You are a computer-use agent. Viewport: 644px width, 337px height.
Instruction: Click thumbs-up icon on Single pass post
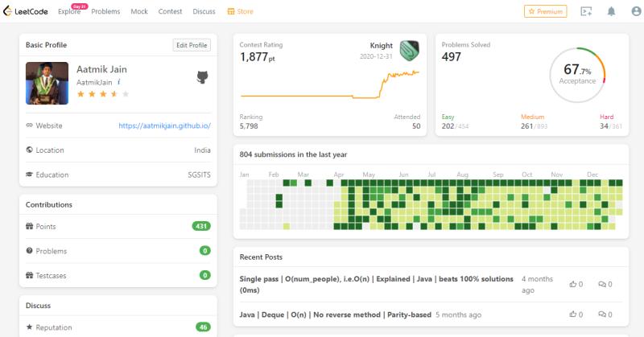click(x=572, y=284)
